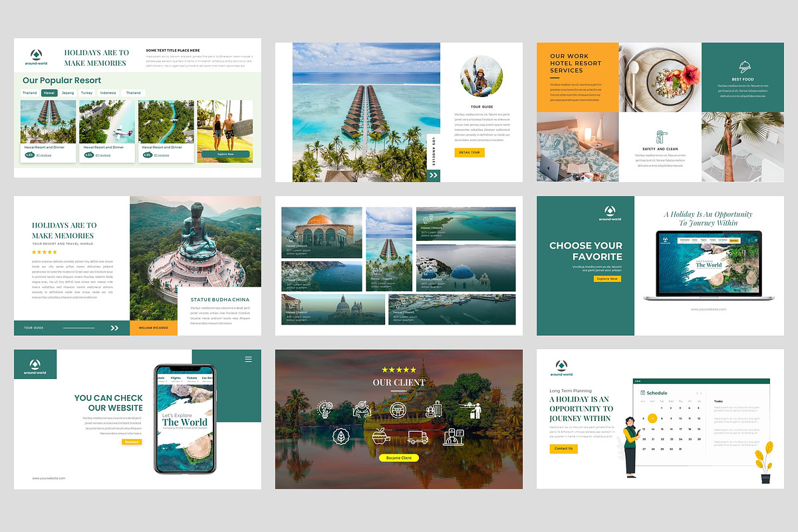Switch to the Indonesia resort tab
Image resolution: width=798 pixels, height=532 pixels.
pos(108,93)
